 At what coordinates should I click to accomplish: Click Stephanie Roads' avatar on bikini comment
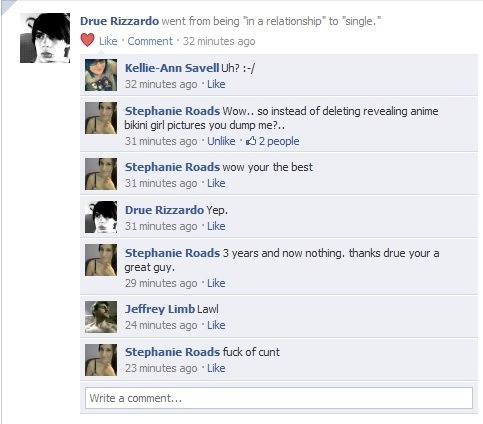pos(101,118)
